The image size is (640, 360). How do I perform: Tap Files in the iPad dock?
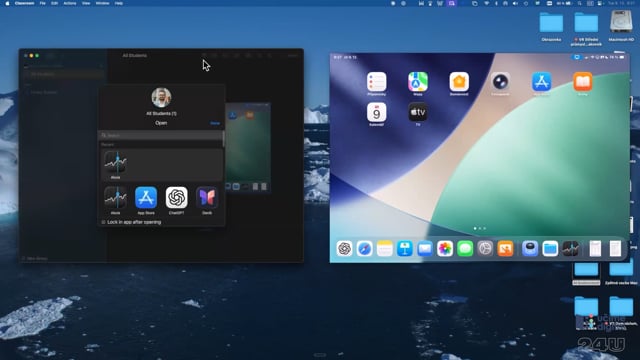tap(550, 249)
